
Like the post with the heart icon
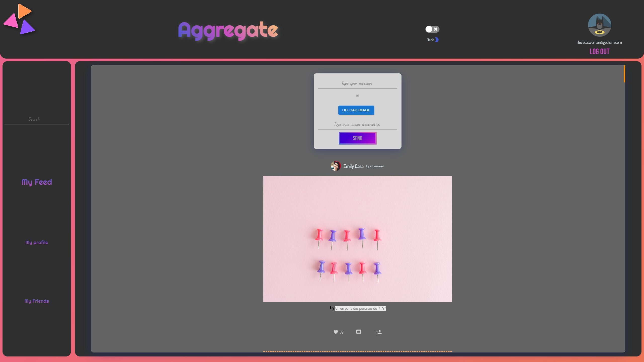[336, 332]
